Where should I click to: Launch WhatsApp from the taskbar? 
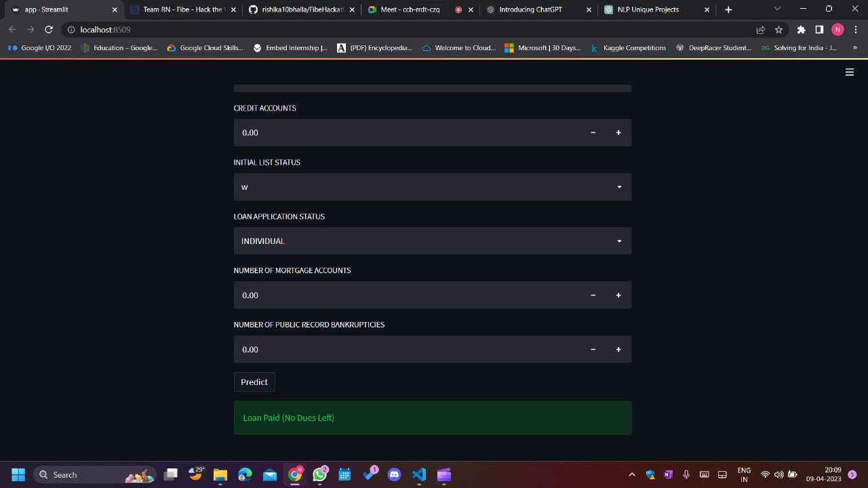click(319, 474)
